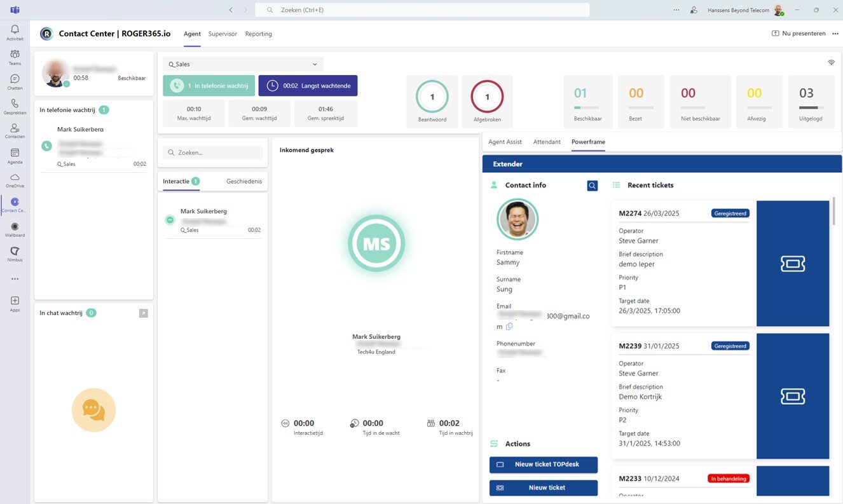
Task: Click the Max. wachttijd 00:10 tile
Action: (x=194, y=113)
